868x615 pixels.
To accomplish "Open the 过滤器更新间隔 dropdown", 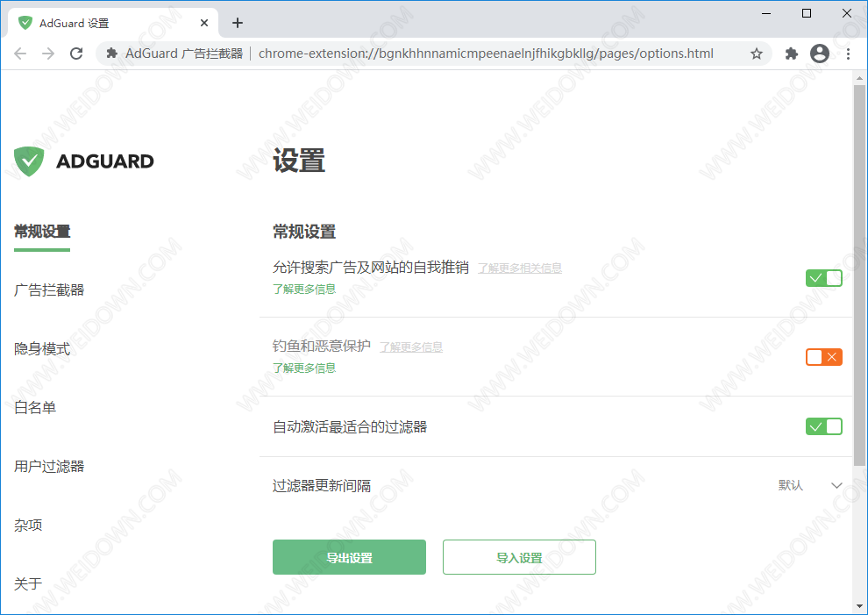I will 810,485.
